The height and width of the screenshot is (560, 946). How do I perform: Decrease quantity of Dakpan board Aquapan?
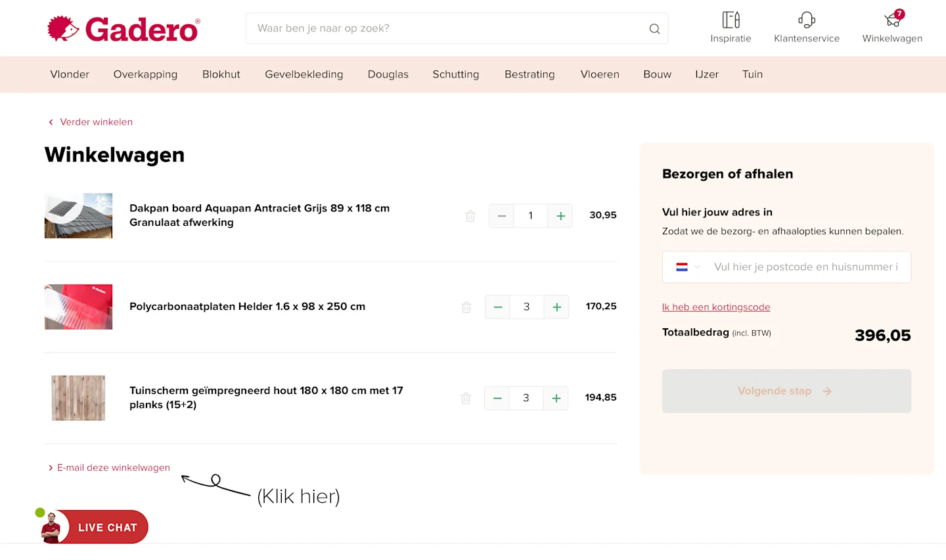[502, 216]
